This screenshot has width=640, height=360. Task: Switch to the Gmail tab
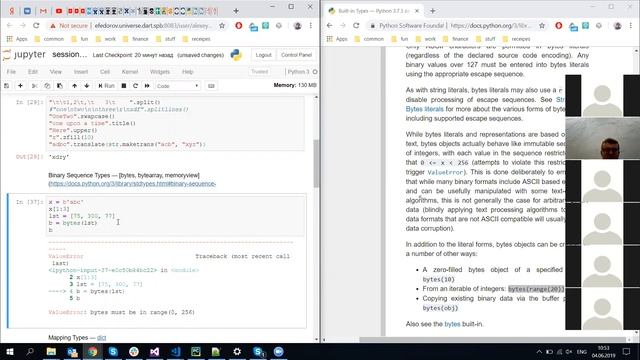tap(43, 11)
